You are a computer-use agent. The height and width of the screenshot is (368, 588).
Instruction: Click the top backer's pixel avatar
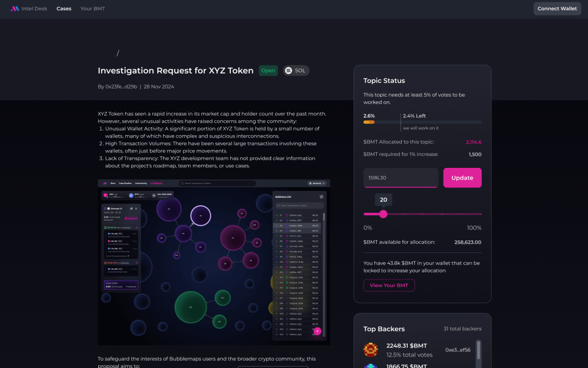pos(371,350)
